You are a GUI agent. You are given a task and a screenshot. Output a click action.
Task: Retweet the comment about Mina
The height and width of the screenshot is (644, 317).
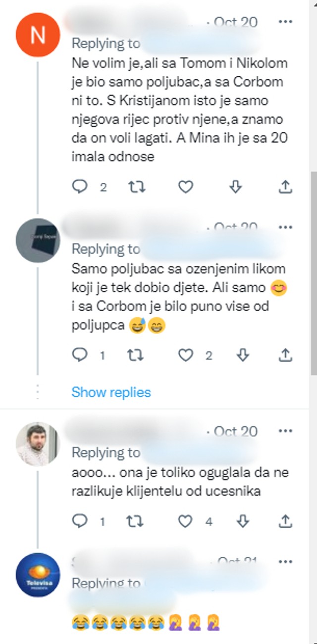(137, 187)
